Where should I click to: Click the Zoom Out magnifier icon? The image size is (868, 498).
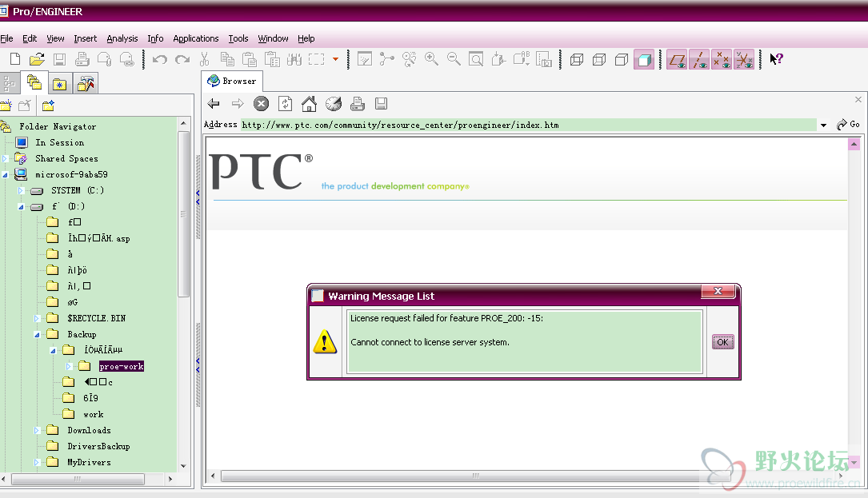click(454, 59)
